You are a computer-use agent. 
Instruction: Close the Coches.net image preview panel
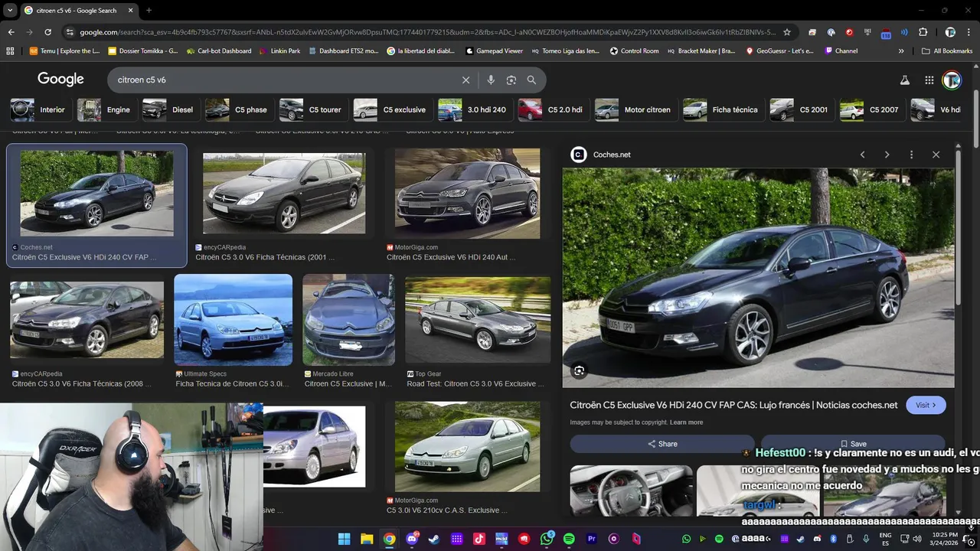936,155
